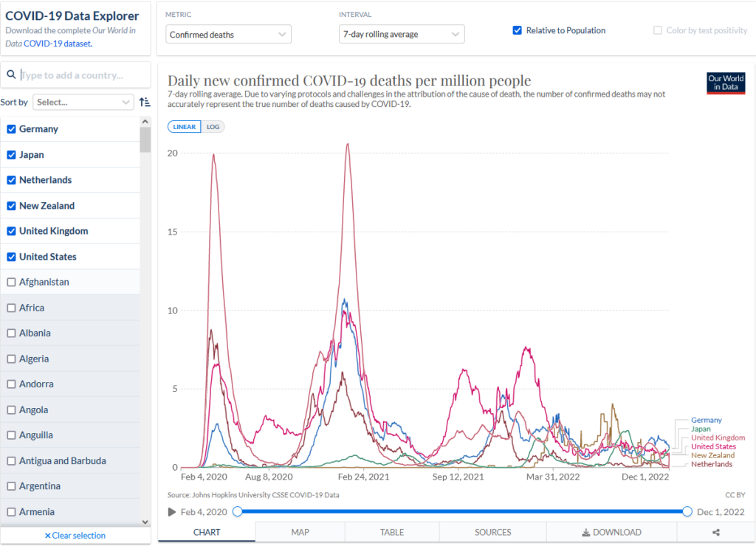Click the Download tab

611,532
